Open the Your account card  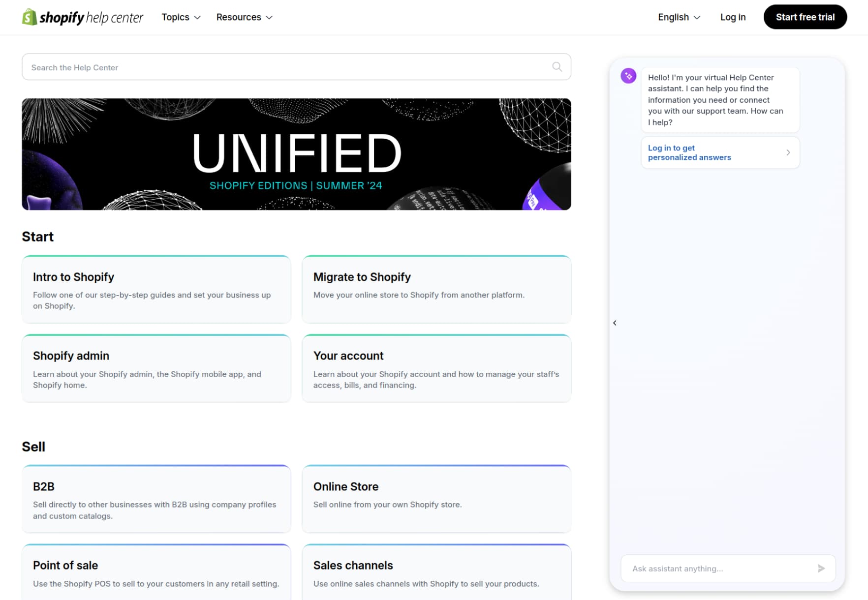click(436, 368)
